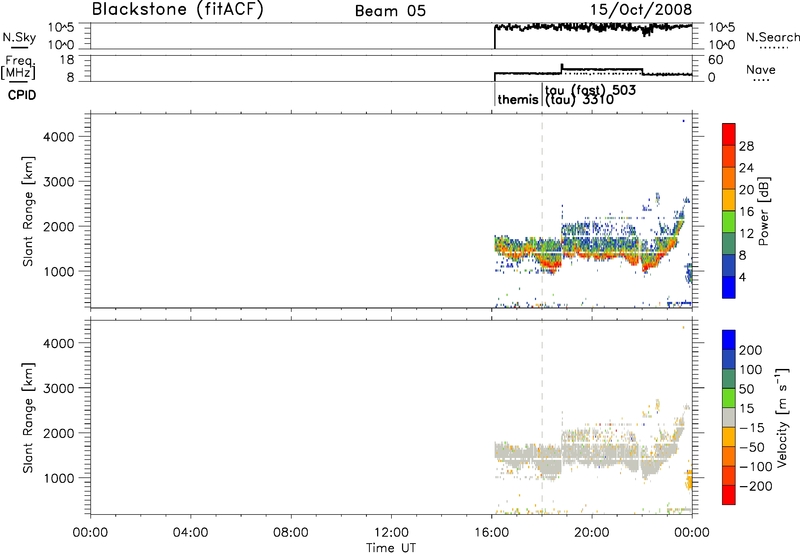Click the Velocity [m s⁻¹] colorbar label
Screen dimensions: 800x554
781,417
